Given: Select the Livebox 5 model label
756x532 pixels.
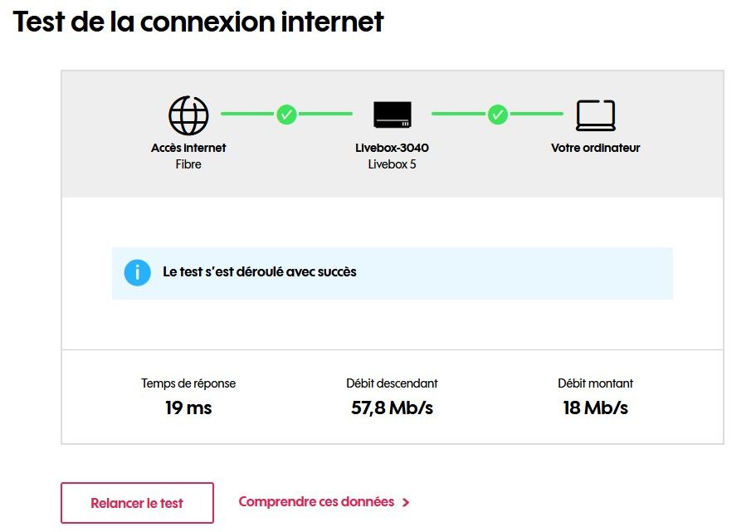Looking at the screenshot, I should (391, 164).
